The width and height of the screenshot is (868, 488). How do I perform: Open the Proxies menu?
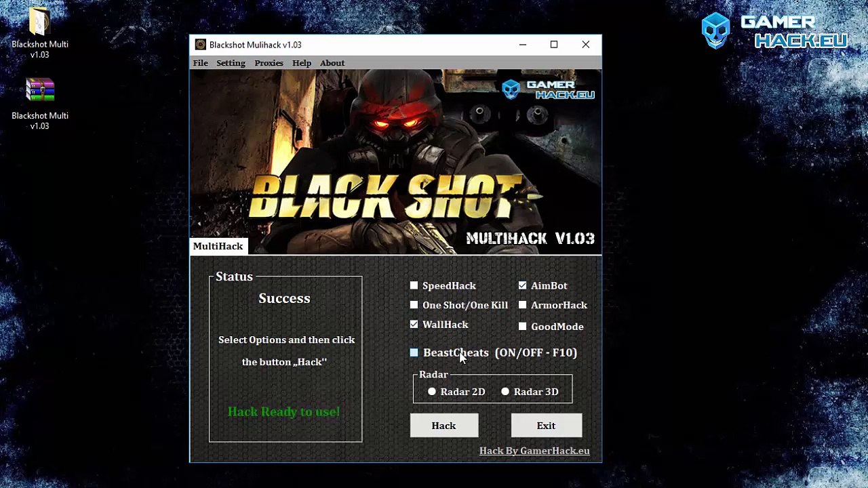(269, 63)
